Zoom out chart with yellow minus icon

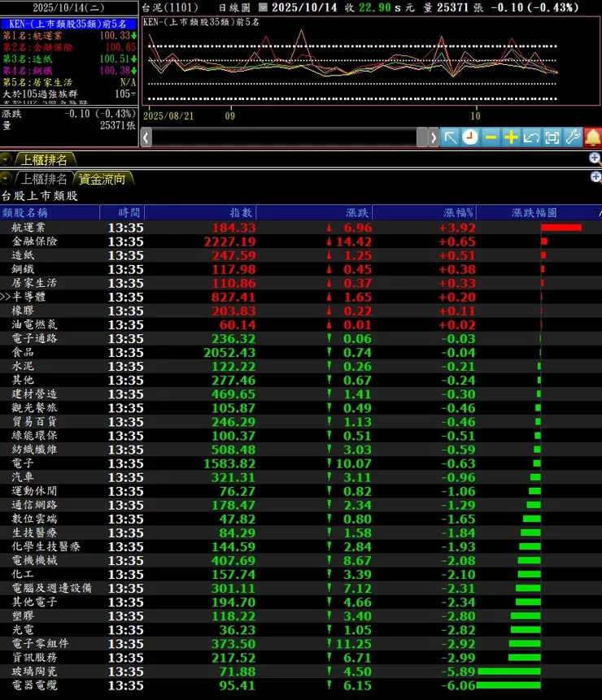click(491, 137)
